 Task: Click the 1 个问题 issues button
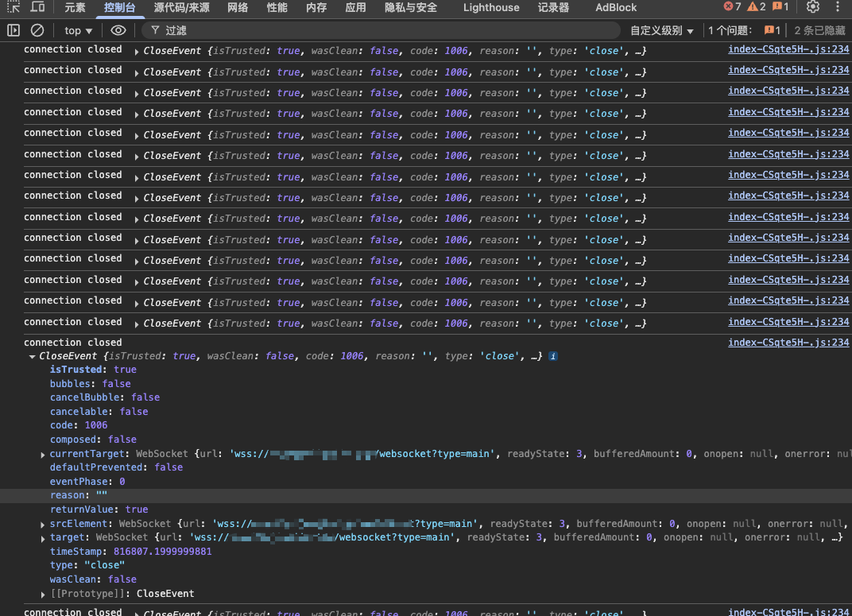tap(745, 30)
